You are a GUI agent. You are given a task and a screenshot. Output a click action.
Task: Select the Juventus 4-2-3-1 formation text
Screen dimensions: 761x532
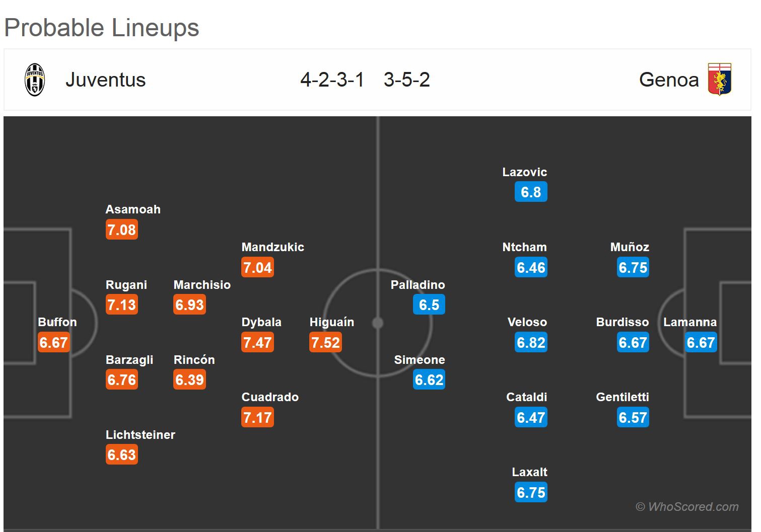[x=332, y=80]
